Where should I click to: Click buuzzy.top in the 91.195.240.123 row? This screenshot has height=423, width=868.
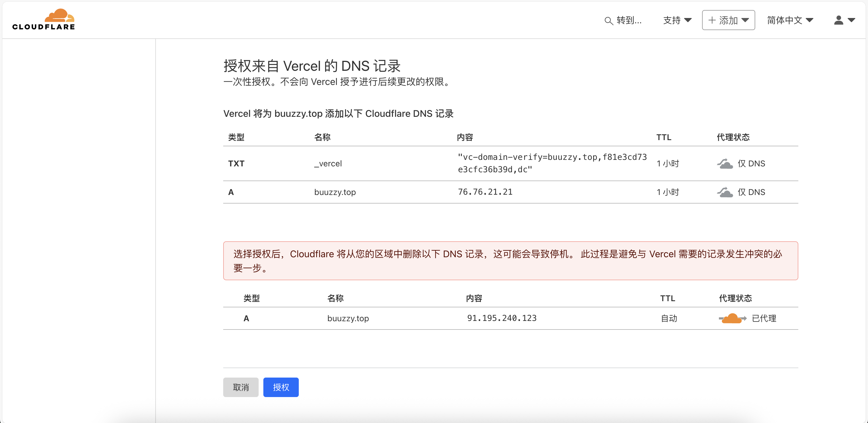[348, 319]
